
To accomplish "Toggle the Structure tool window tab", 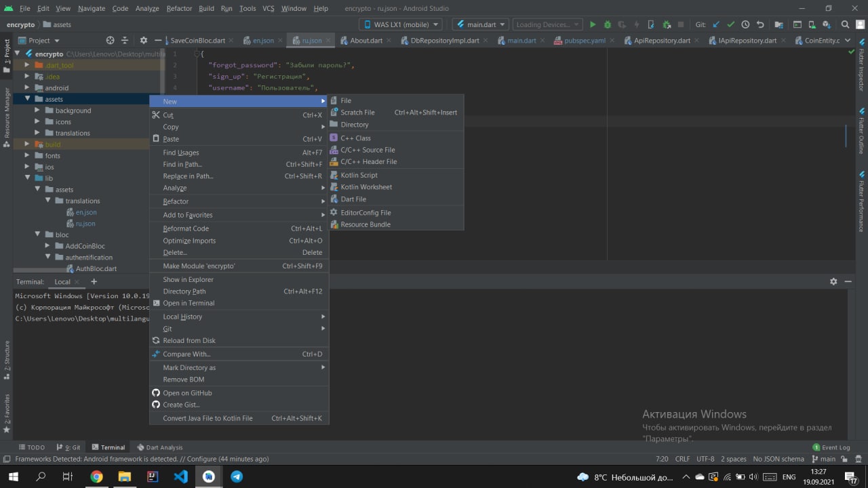I will [7, 359].
